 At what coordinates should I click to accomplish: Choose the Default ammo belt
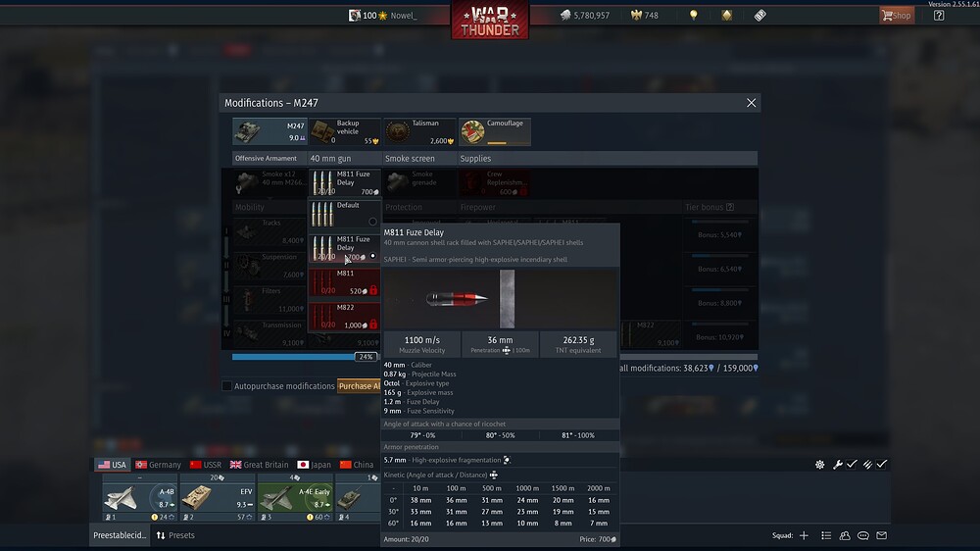(x=344, y=214)
